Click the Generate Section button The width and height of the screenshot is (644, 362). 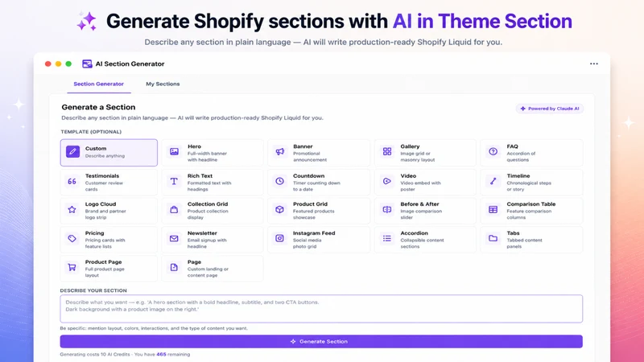tap(321, 341)
